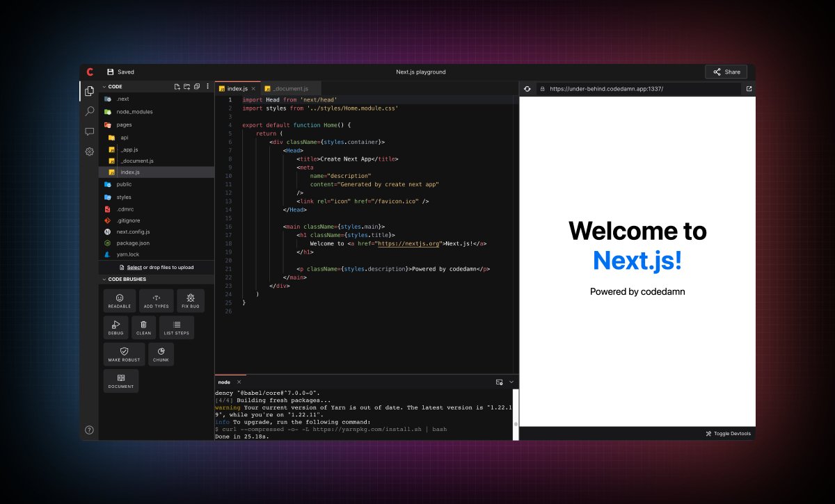This screenshot has height=504, width=835.
Task: Open the .cdmrc file
Action: click(x=157, y=209)
